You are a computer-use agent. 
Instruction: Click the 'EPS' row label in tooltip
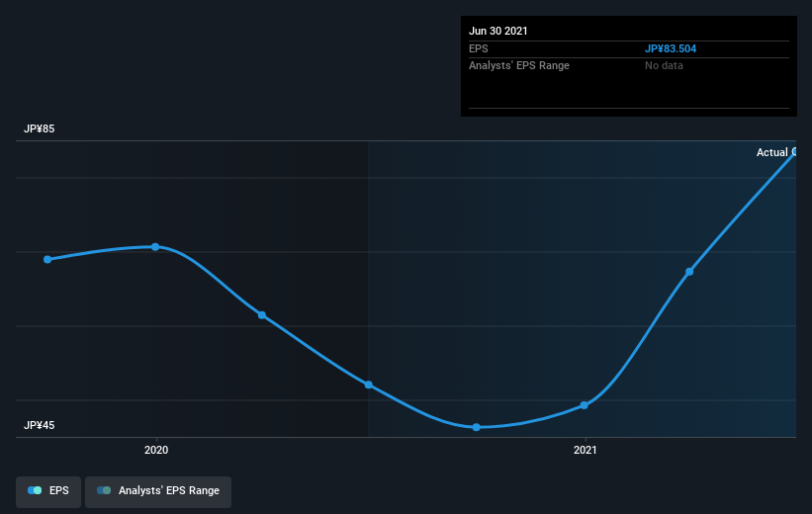pyautogui.click(x=479, y=48)
